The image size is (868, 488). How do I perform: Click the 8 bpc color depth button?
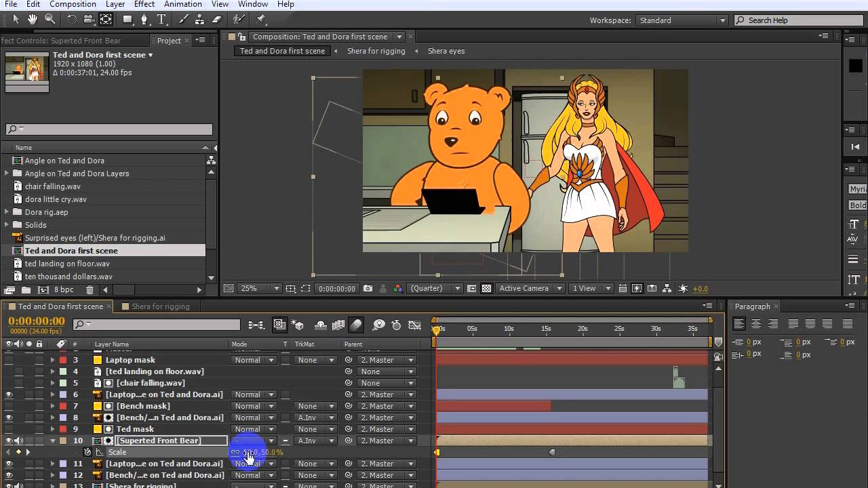tap(64, 289)
